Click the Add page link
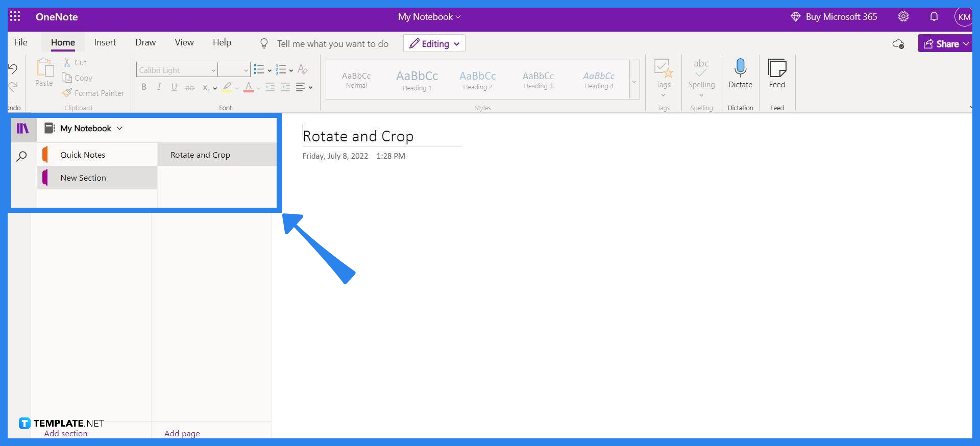 pos(182,433)
